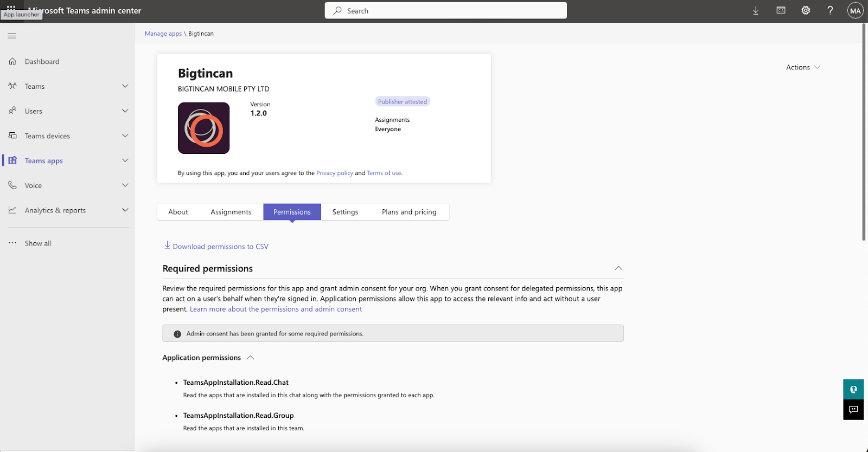This screenshot has height=452, width=868.
Task: Collapse the Required permissions section
Action: (618, 269)
